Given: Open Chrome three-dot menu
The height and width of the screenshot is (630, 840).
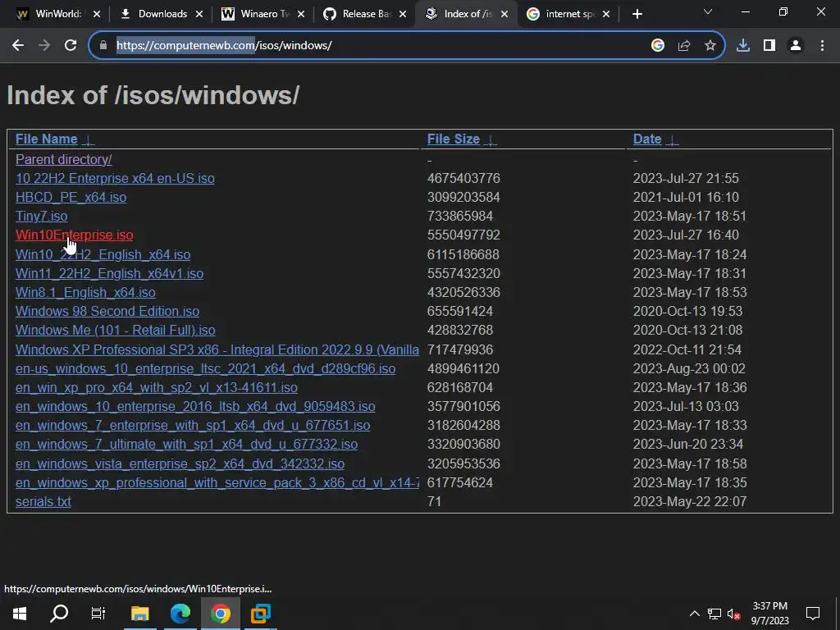Looking at the screenshot, I should (x=822, y=46).
